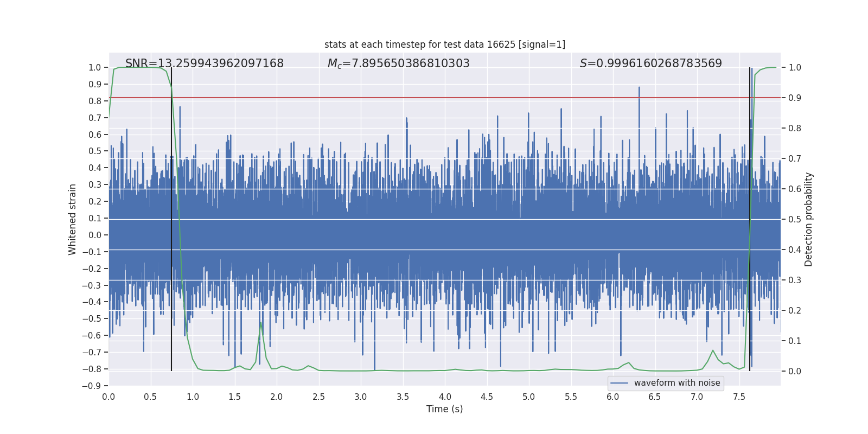Click the blue line sample in legend
This screenshot has height=434, width=868.
coord(619,383)
